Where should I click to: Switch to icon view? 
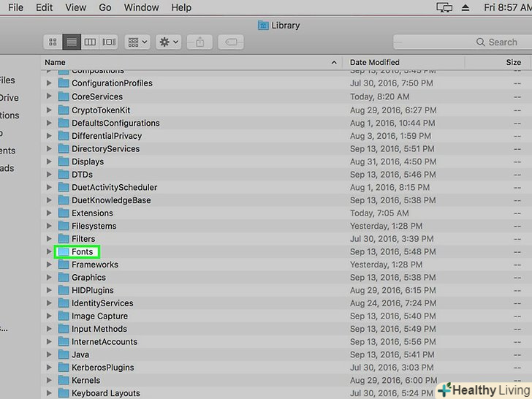[53, 42]
